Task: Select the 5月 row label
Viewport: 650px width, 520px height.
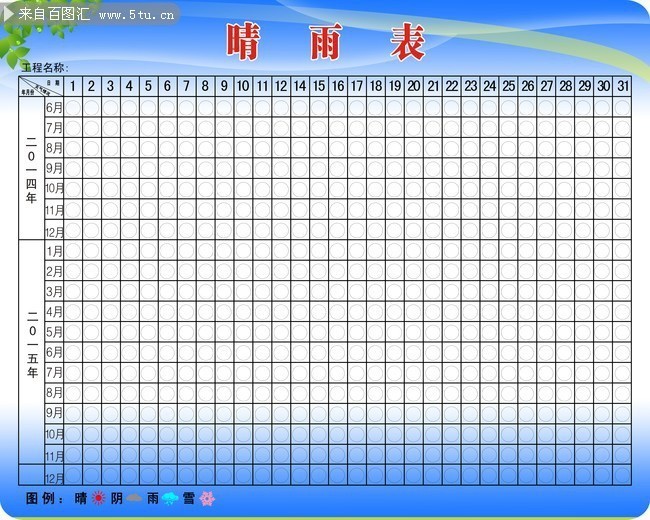Action: pos(54,332)
